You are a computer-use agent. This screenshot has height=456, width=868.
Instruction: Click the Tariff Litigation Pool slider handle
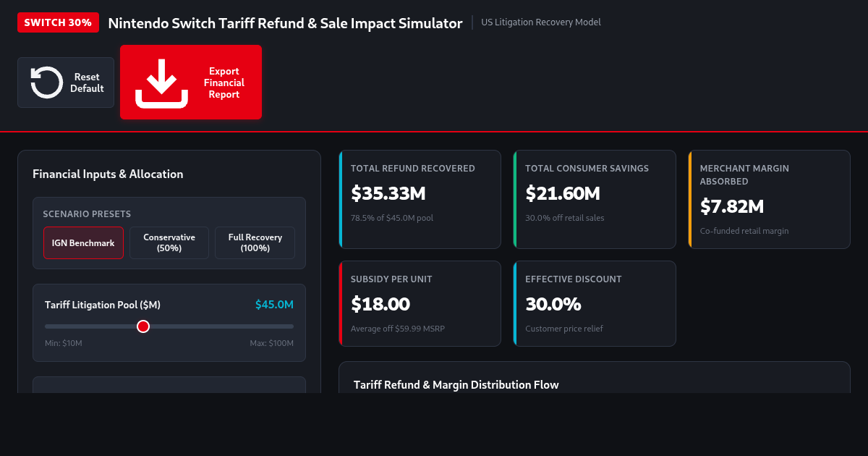click(x=143, y=326)
